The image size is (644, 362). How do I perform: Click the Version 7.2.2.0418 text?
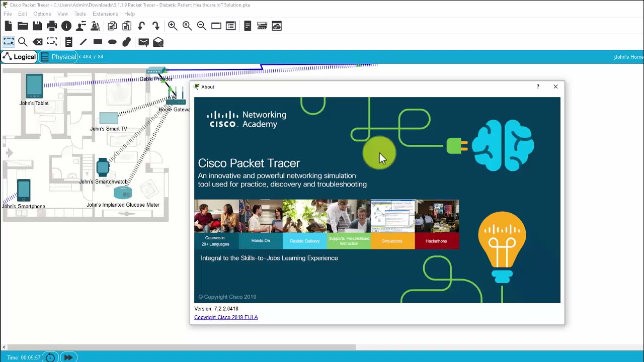click(x=216, y=309)
